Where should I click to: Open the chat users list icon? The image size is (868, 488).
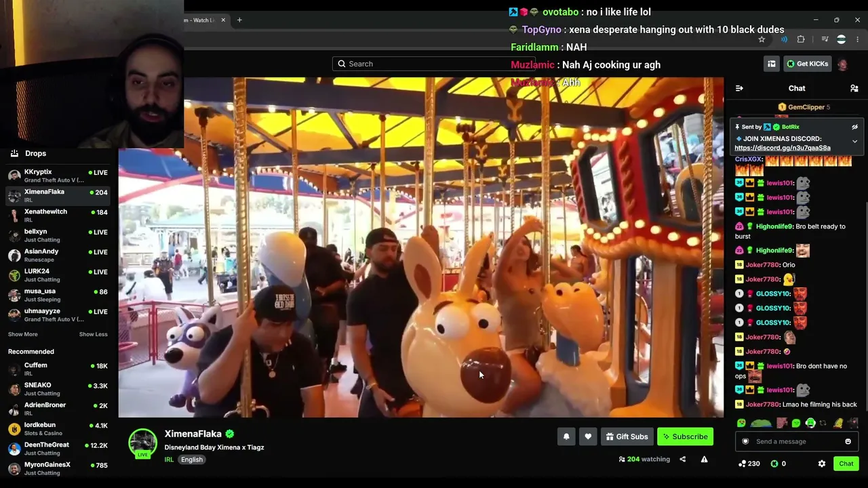pos(854,88)
